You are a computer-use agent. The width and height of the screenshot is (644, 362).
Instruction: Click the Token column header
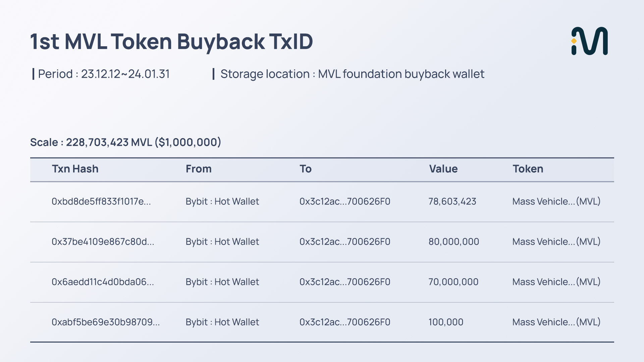tap(528, 169)
